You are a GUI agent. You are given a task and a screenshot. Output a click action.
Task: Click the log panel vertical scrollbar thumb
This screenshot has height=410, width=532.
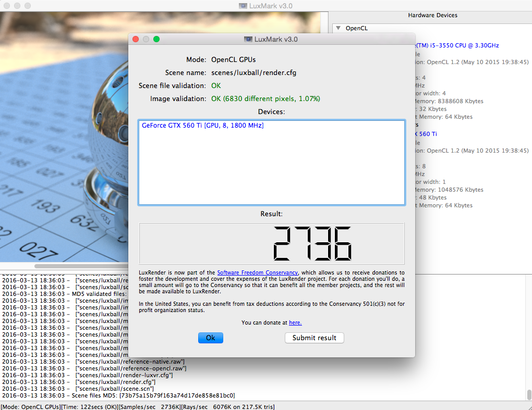(x=529, y=394)
